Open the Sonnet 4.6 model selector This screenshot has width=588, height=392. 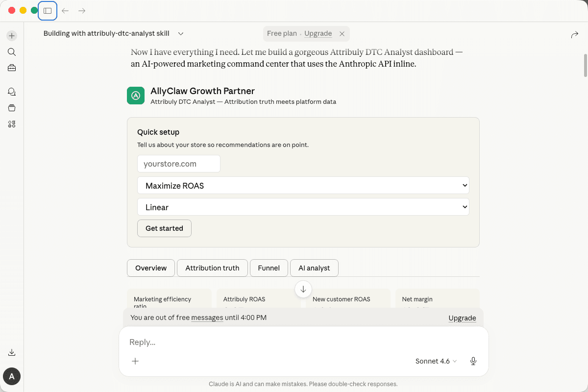[x=436, y=361]
